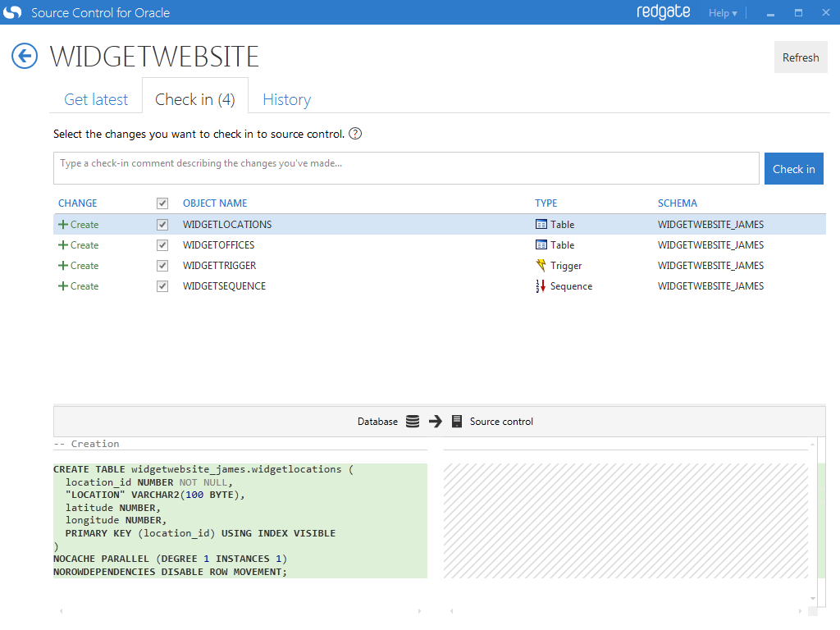
Task: Click the Refresh button
Action: click(x=801, y=57)
